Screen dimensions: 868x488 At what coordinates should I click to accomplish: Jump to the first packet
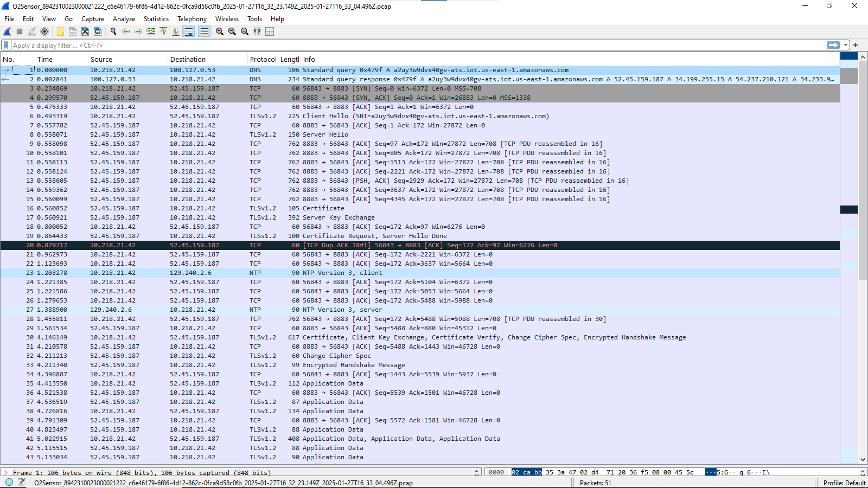163,31
